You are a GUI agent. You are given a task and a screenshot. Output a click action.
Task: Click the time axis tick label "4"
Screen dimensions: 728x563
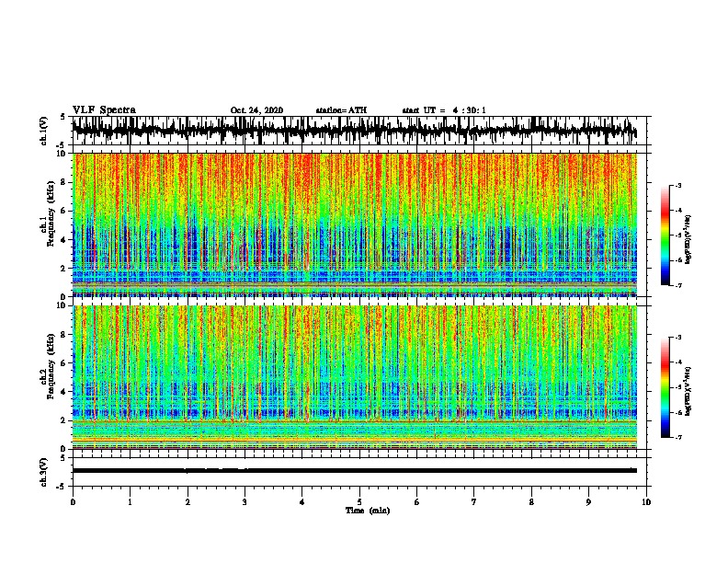pyautogui.click(x=302, y=502)
